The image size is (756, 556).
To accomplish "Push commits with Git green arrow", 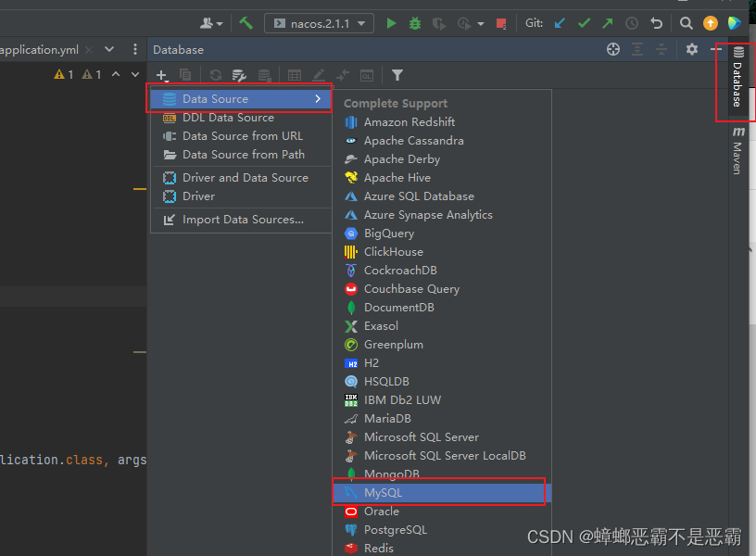I will point(608,23).
